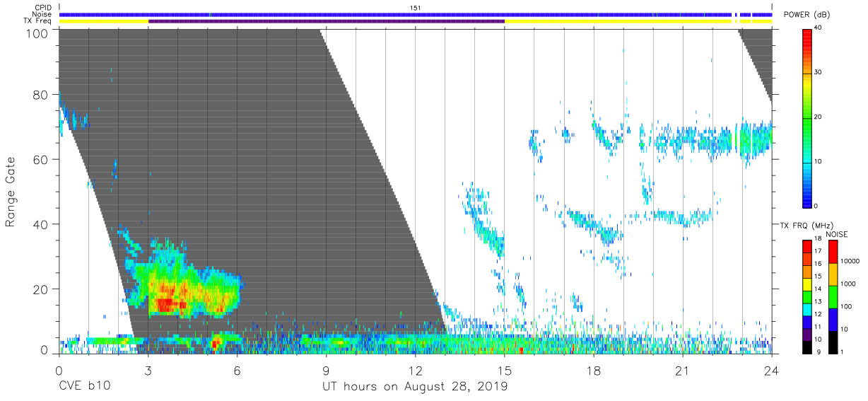Click the purple segment of TX Freq strip
Screen dimensions: 868x401
tap(327, 21)
